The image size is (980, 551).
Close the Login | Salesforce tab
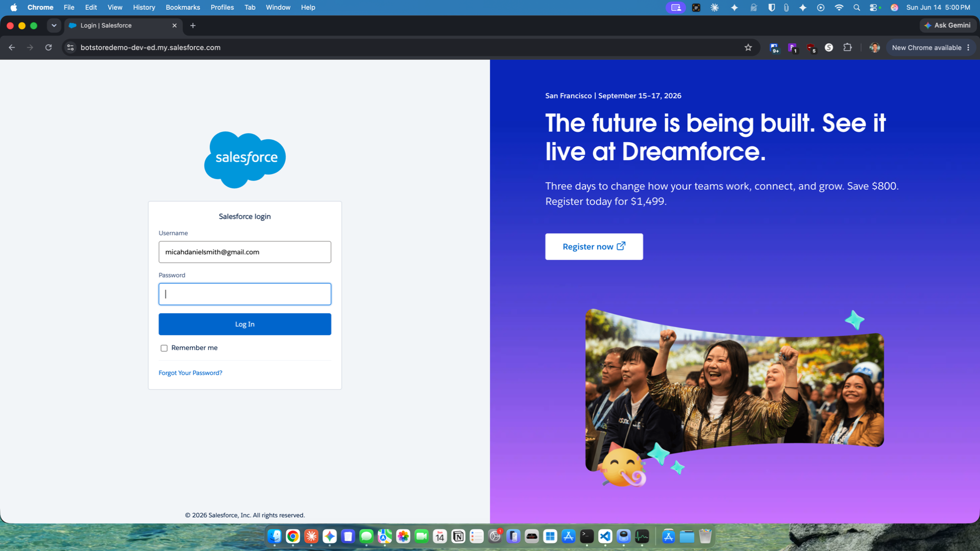click(175, 26)
